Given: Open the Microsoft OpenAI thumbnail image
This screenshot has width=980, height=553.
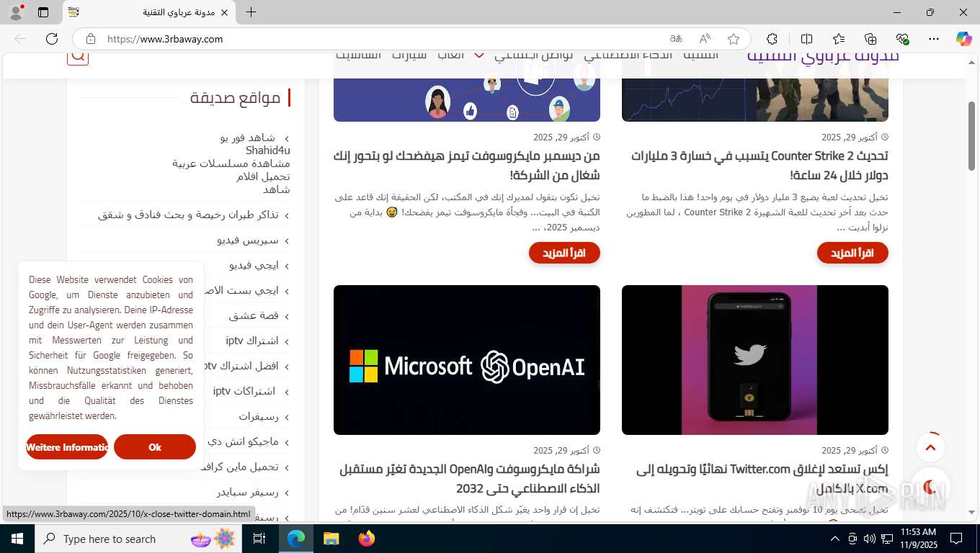Looking at the screenshot, I should tap(467, 360).
